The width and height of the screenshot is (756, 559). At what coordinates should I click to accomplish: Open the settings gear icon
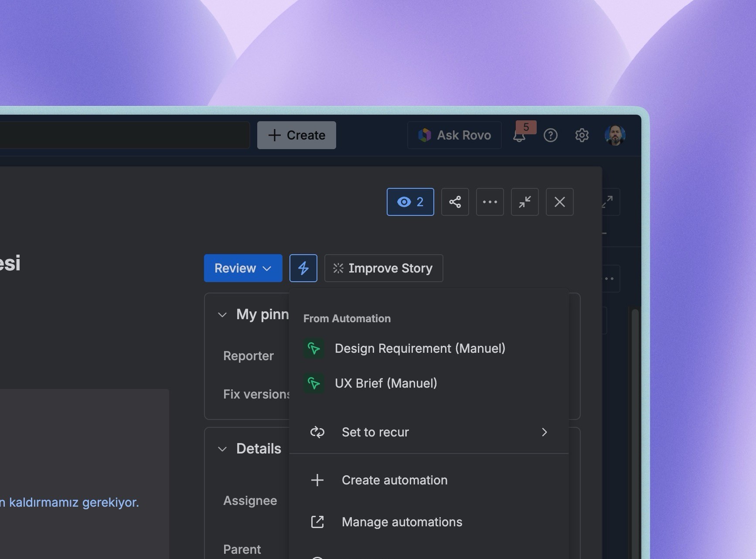pos(582,136)
